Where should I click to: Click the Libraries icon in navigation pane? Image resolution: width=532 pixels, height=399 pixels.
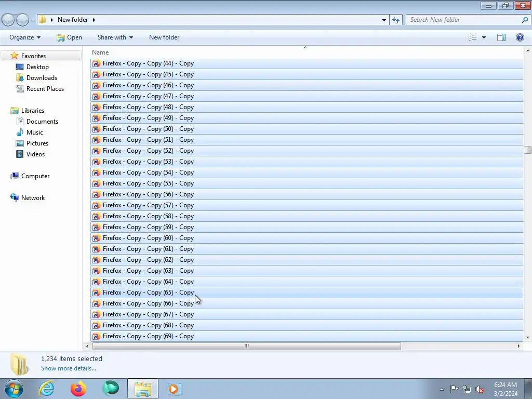point(14,110)
